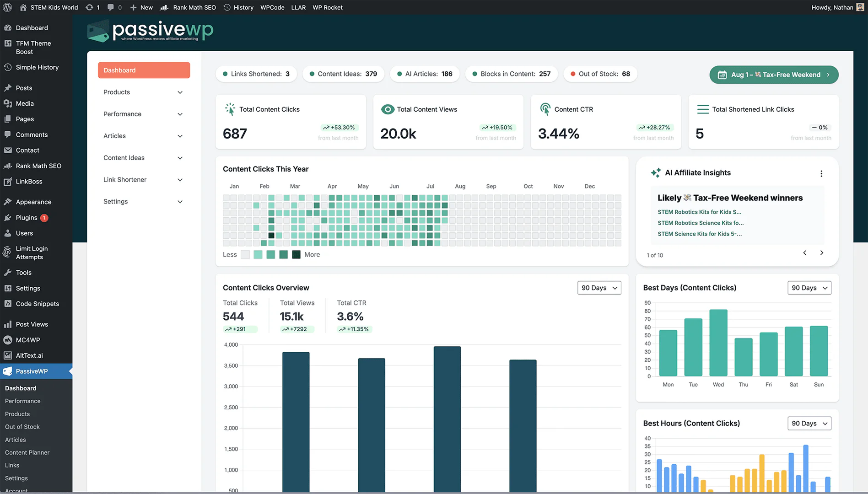Expand the Link Shortener menu
868x494 pixels.
(x=179, y=180)
